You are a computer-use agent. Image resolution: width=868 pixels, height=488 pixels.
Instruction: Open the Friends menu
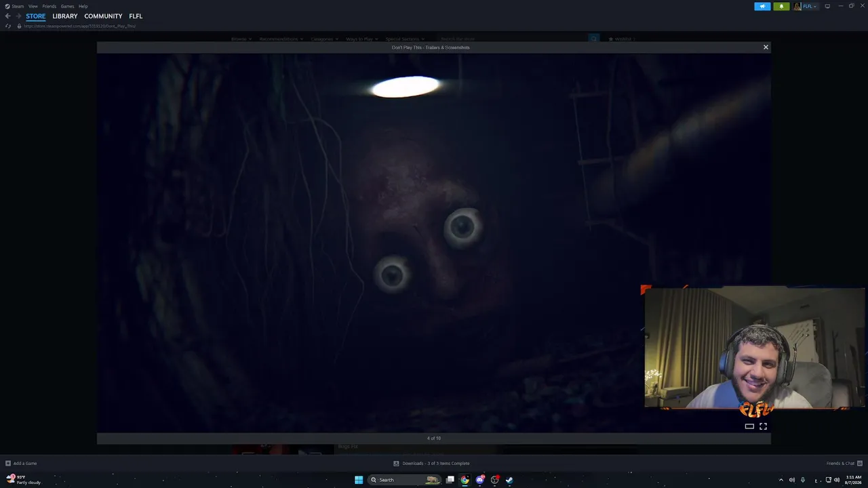pos(50,6)
